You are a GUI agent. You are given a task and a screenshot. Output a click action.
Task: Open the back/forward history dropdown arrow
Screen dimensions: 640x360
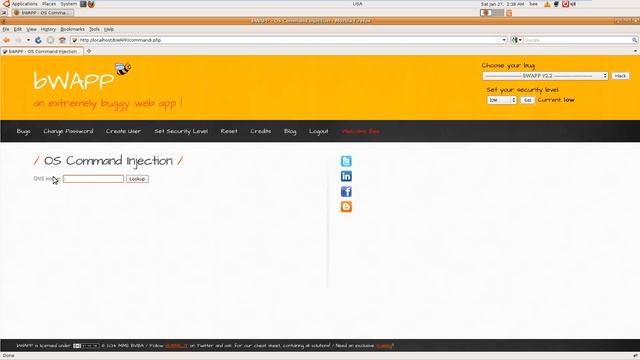[28, 40]
